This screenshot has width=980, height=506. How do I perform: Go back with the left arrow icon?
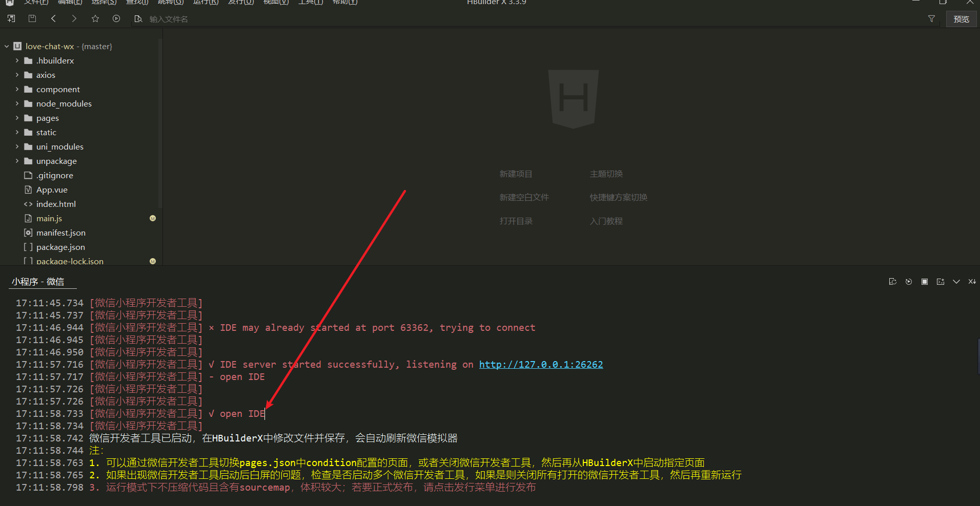coord(53,18)
